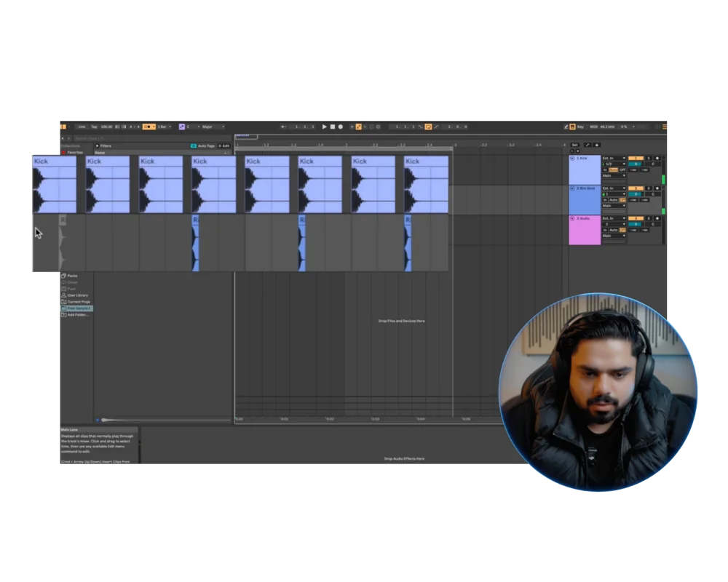Viewport: 728px width, 582px height.
Task: Click the Arrangement Record circle button
Action: click(340, 127)
